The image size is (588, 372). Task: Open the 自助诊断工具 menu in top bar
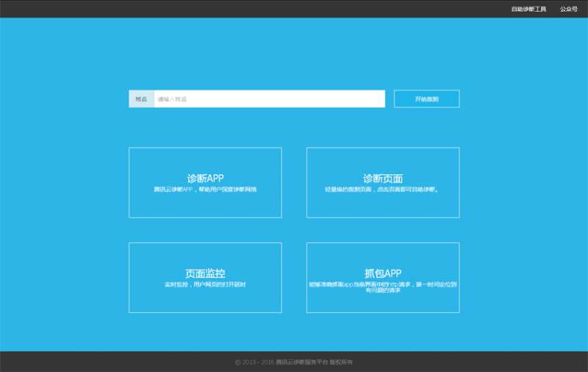(528, 9)
